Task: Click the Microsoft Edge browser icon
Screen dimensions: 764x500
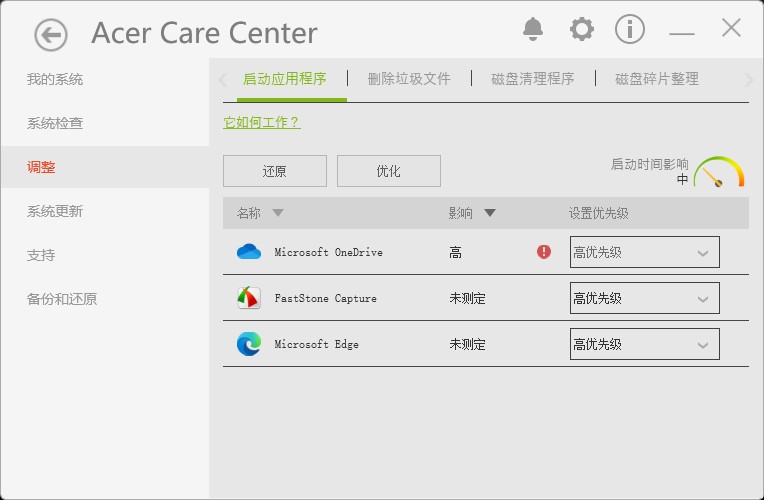Action: [x=249, y=344]
